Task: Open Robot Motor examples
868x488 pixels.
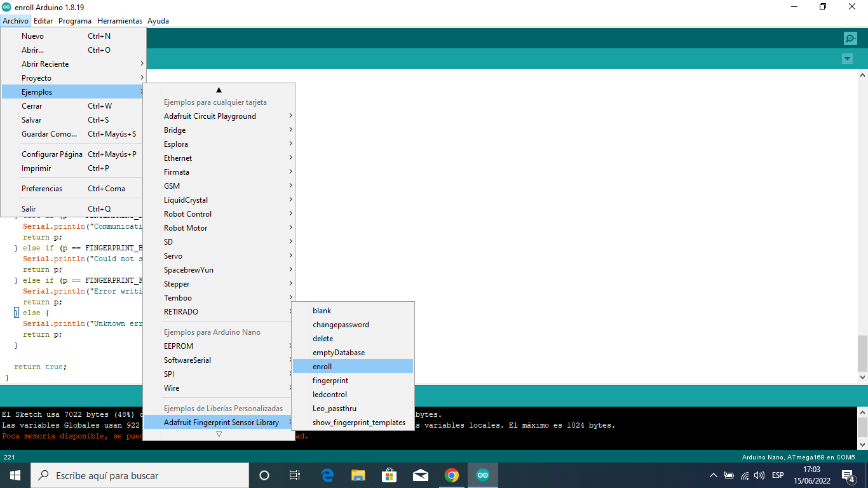Action: [219, 228]
